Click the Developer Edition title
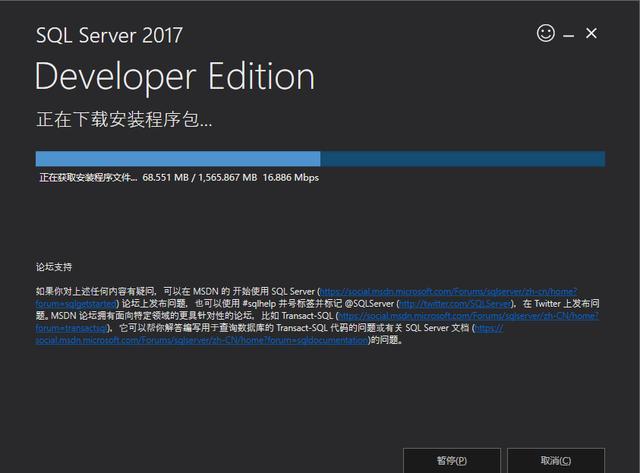Image resolution: width=640 pixels, height=473 pixels. pyautogui.click(x=175, y=77)
